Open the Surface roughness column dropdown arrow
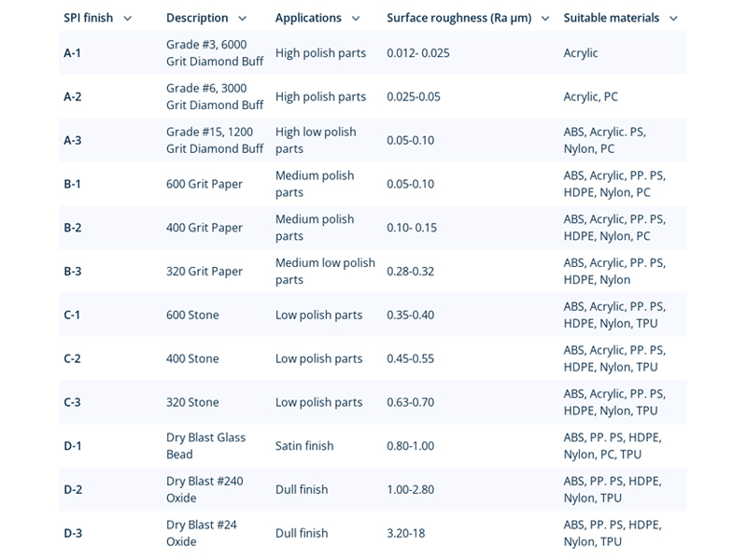Screen dimensions: 747x560 (x=545, y=19)
